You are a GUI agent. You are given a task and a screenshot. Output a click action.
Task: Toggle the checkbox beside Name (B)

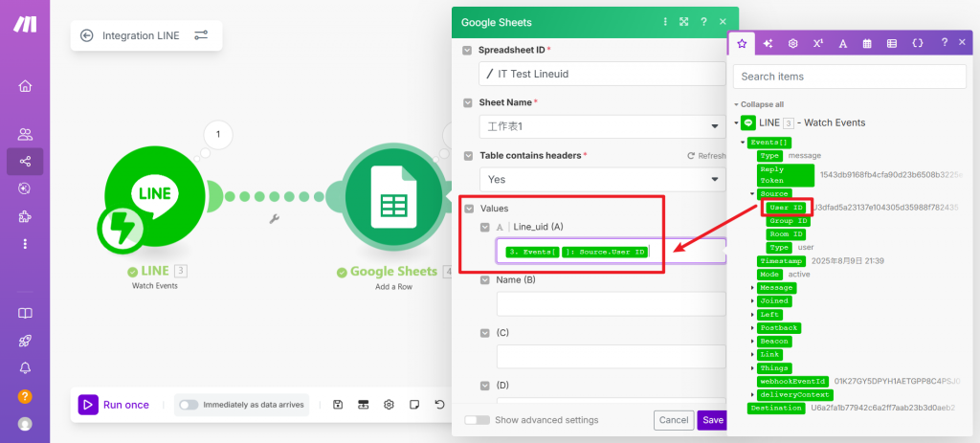(484, 280)
